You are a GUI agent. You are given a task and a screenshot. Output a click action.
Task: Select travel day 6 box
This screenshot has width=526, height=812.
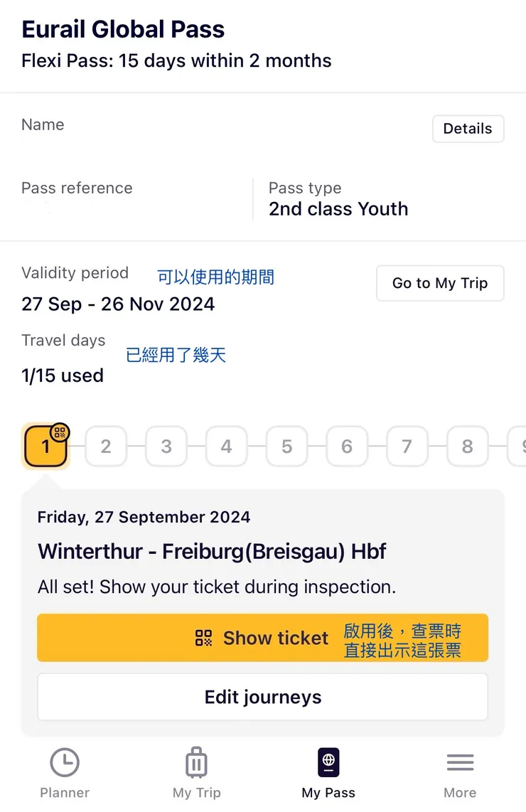click(347, 447)
